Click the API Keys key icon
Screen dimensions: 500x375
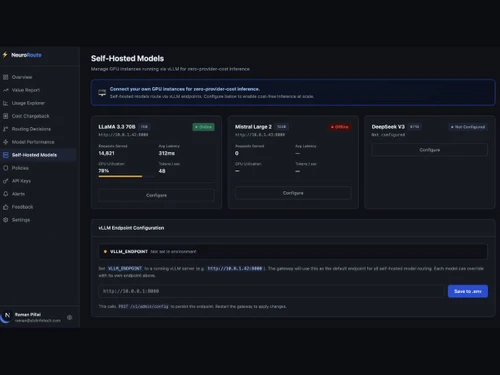[5, 181]
